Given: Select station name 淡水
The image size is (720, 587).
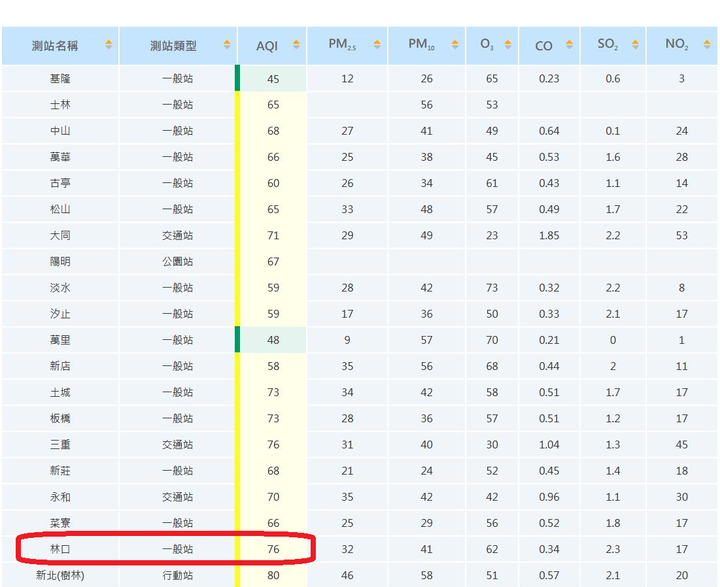Looking at the screenshot, I should [x=60, y=288].
